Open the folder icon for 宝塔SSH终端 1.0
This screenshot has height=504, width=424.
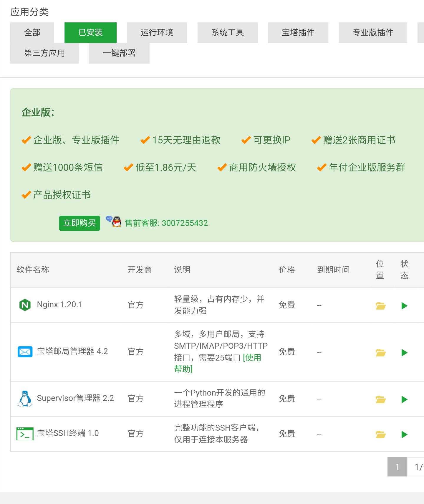(380, 434)
